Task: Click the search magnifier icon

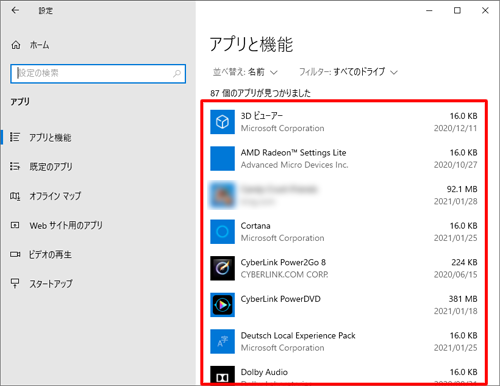Action: coord(177,73)
